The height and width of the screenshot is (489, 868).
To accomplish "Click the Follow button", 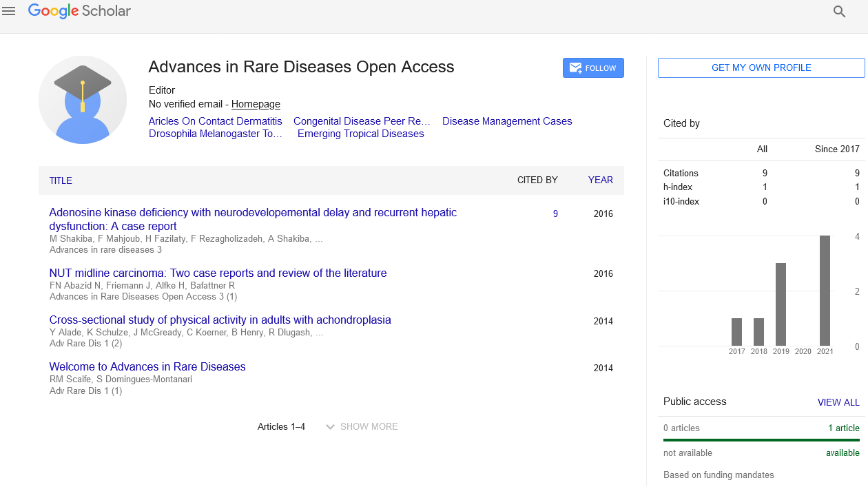I will (x=593, y=68).
